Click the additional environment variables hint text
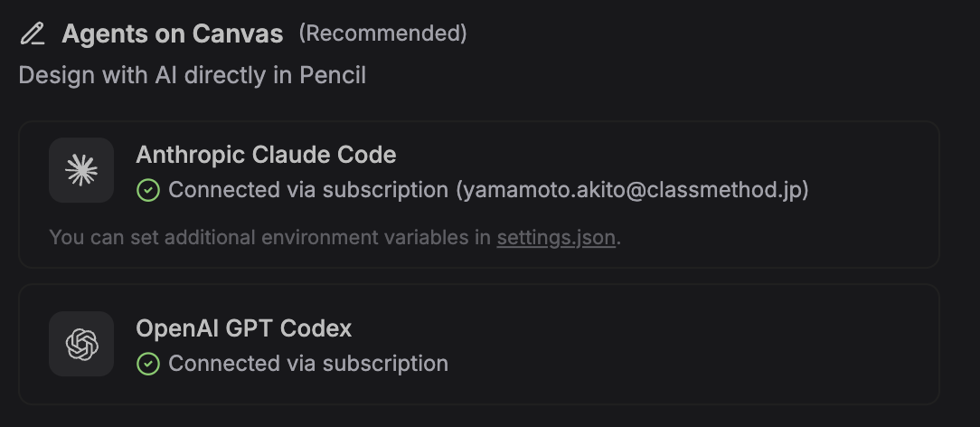The image size is (980, 427). 271,238
